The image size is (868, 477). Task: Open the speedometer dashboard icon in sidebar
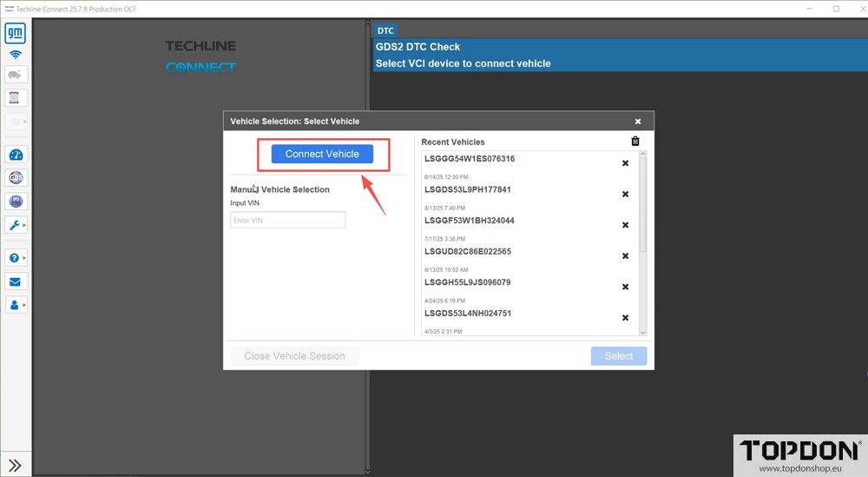pyautogui.click(x=16, y=155)
